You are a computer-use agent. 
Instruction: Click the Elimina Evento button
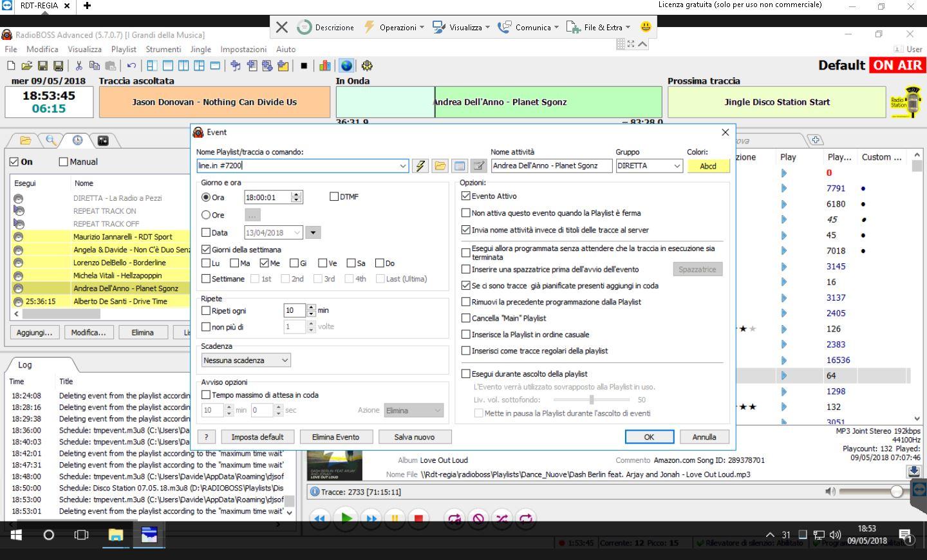pos(336,437)
